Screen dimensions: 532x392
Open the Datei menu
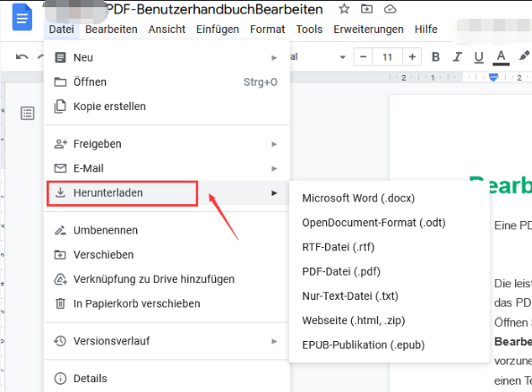click(62, 30)
